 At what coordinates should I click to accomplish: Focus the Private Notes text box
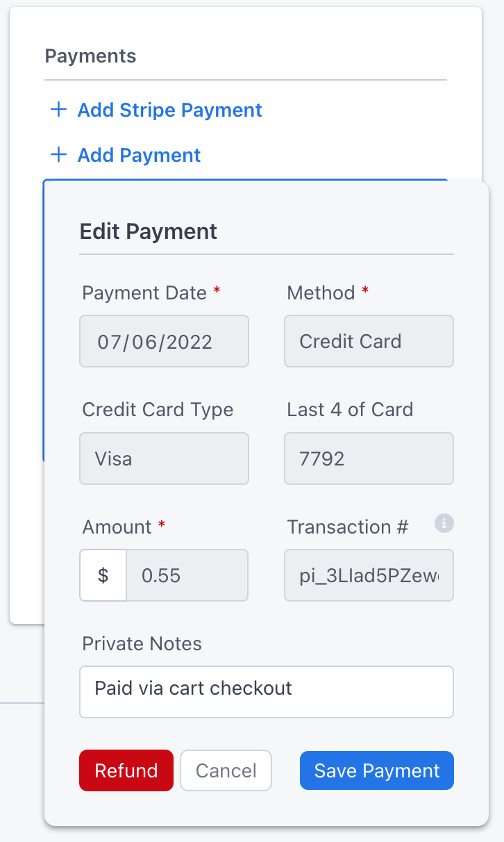267,692
